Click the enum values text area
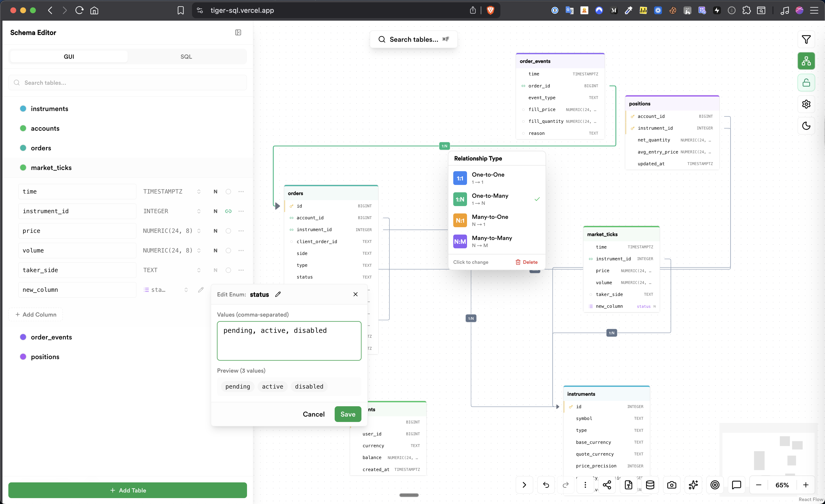 click(289, 341)
